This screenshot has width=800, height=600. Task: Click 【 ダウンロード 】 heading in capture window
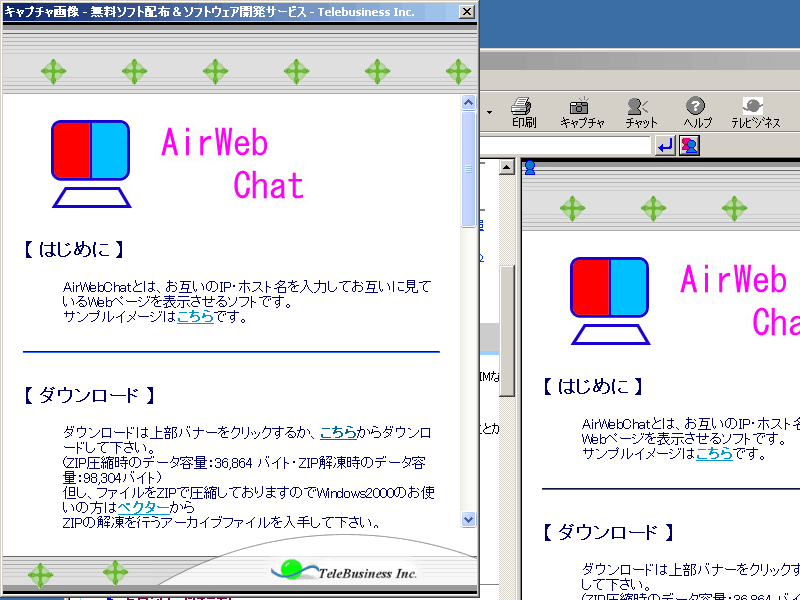pos(89,395)
